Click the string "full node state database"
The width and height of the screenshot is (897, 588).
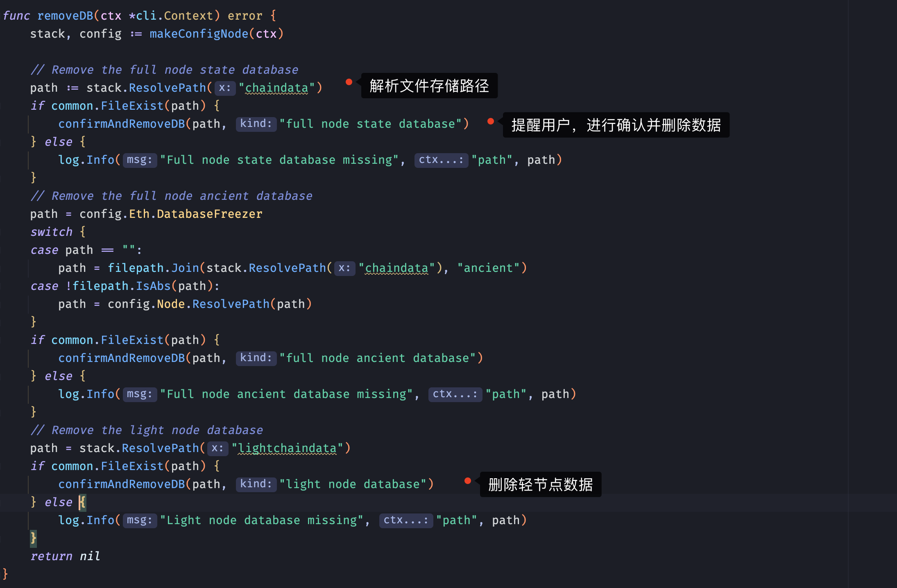pyautogui.click(x=371, y=124)
